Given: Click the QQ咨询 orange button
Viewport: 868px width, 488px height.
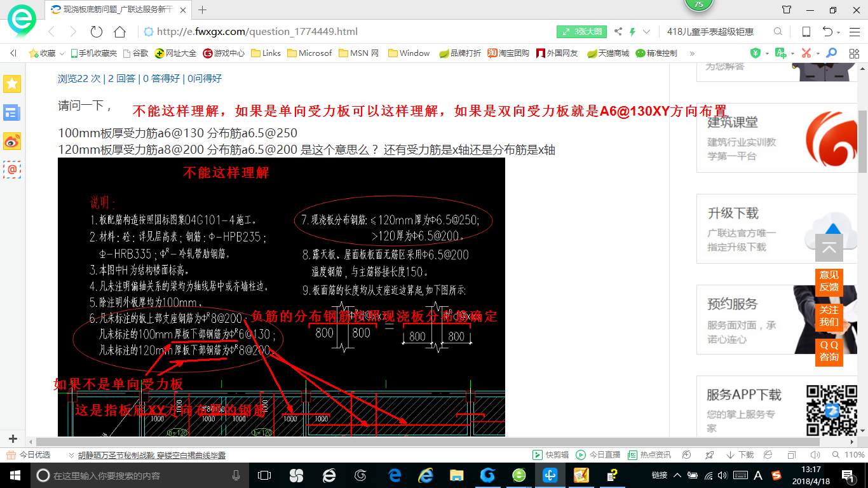Looking at the screenshot, I should (829, 351).
